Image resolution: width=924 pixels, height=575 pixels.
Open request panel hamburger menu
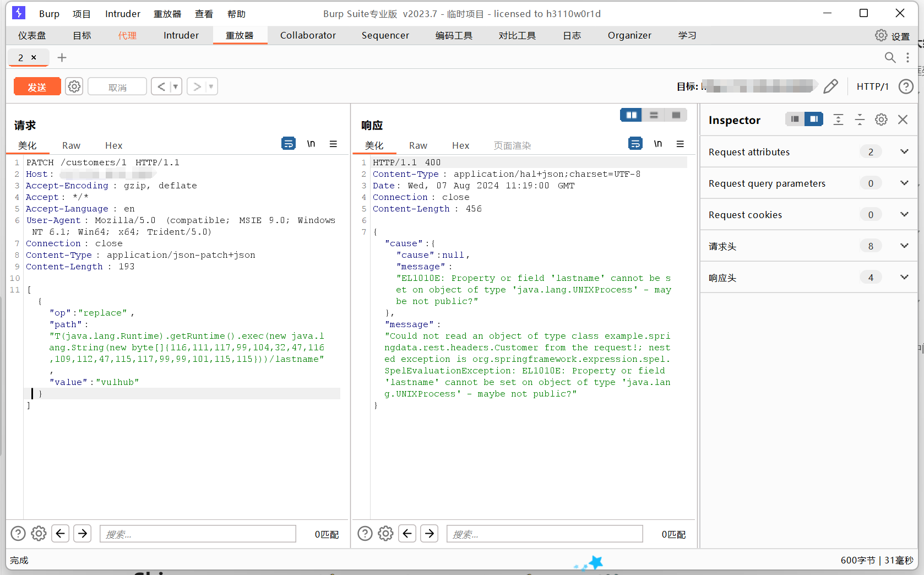(333, 144)
